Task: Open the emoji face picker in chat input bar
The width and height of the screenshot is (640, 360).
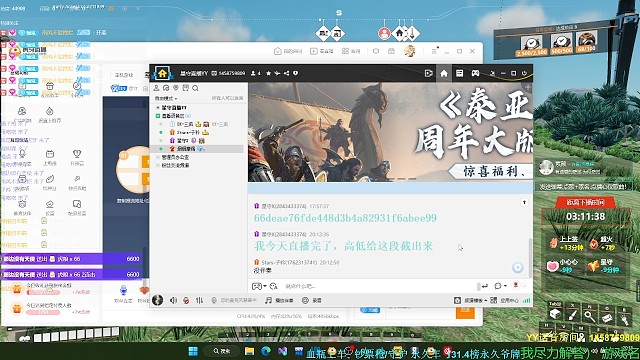Action: tap(273, 286)
